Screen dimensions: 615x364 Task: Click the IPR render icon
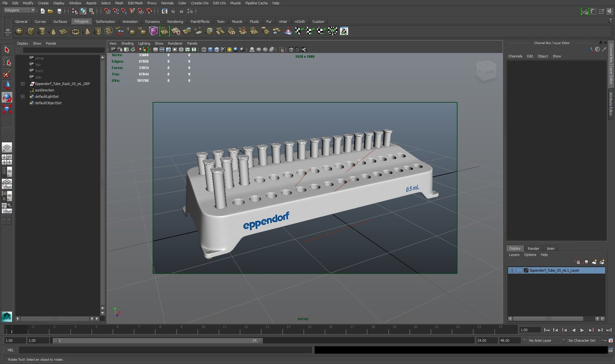[182, 11]
